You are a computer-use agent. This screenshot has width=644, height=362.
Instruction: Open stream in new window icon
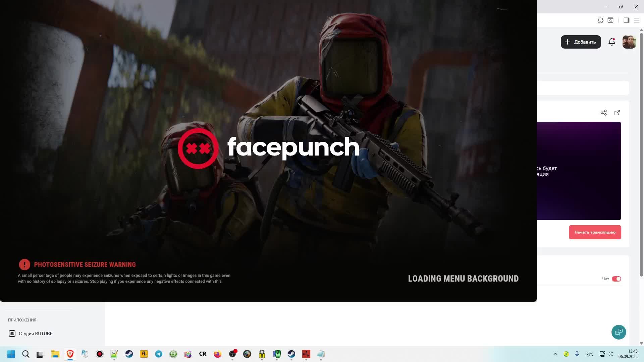tap(617, 113)
